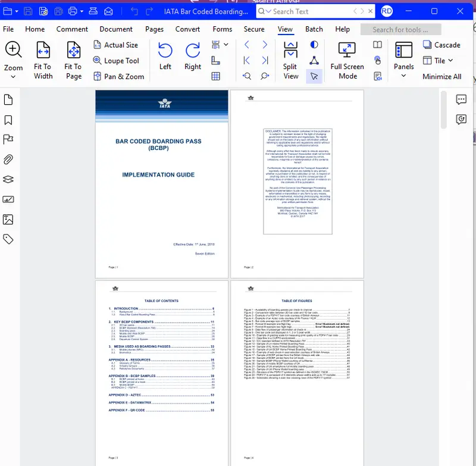Select Actual Size view
The width and height of the screenshot is (476, 466).
[x=115, y=45]
